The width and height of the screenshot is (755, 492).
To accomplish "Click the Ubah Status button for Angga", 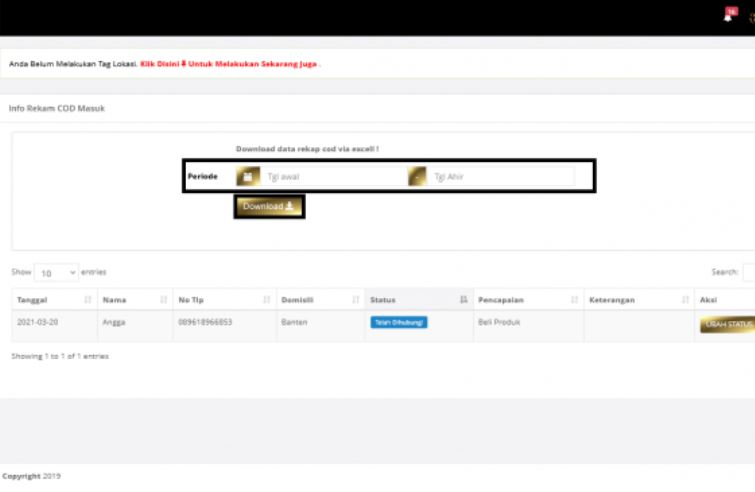I will 728,324.
